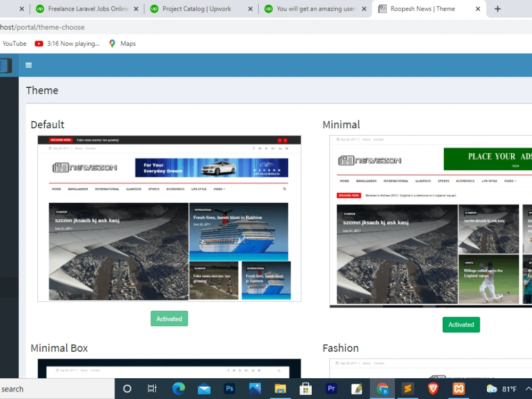Open the new tab plus button
The width and height of the screenshot is (532, 399).
(497, 9)
